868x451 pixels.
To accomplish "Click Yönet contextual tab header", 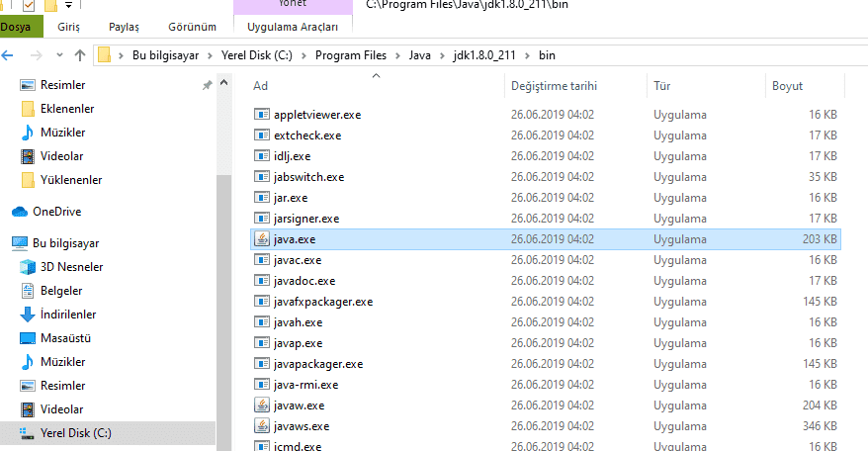I will click(293, 4).
